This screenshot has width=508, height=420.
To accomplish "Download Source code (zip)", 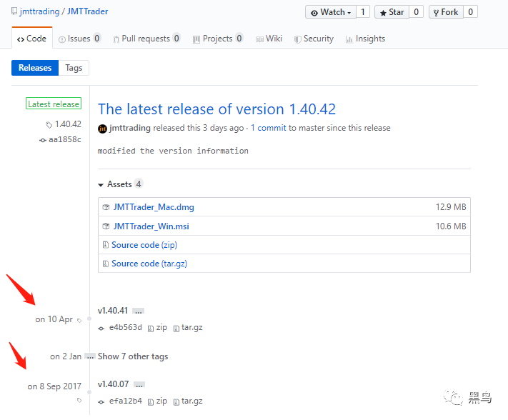I will (x=144, y=245).
